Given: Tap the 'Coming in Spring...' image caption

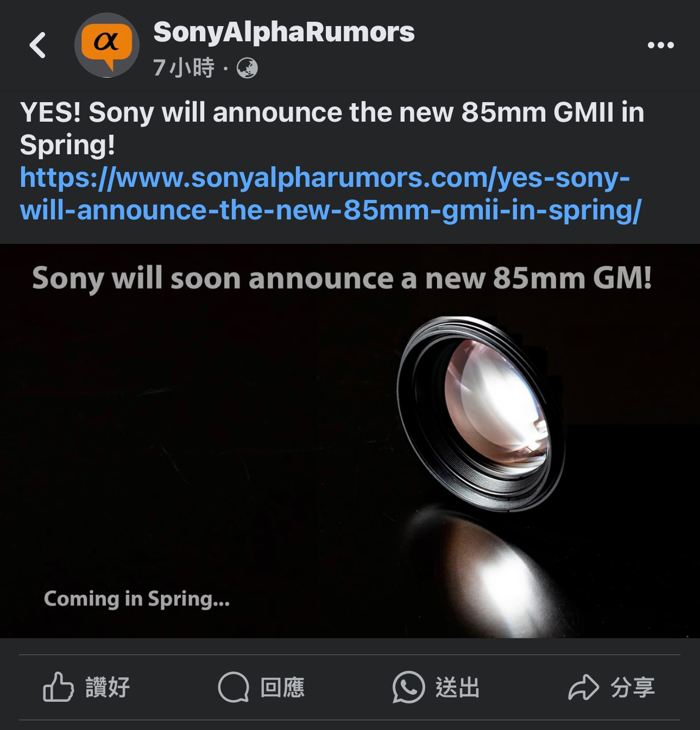Looking at the screenshot, I should point(137,599).
